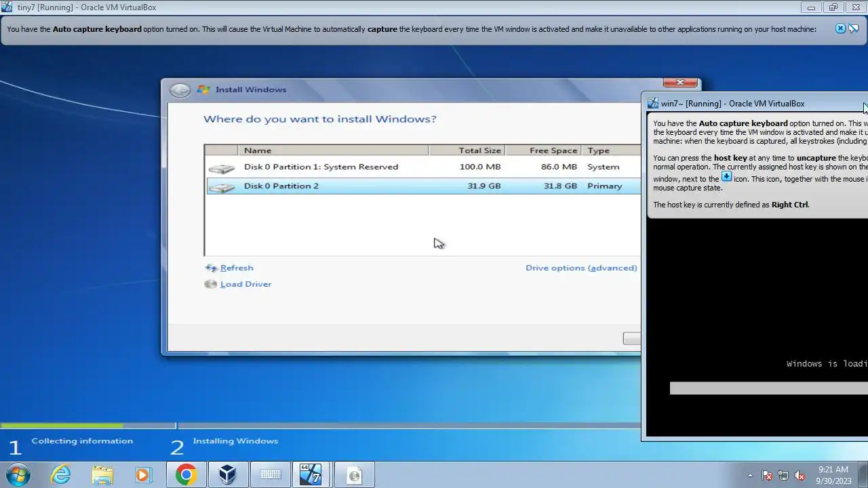
Task: Click the Collecting information step label
Action: pyautogui.click(x=82, y=441)
